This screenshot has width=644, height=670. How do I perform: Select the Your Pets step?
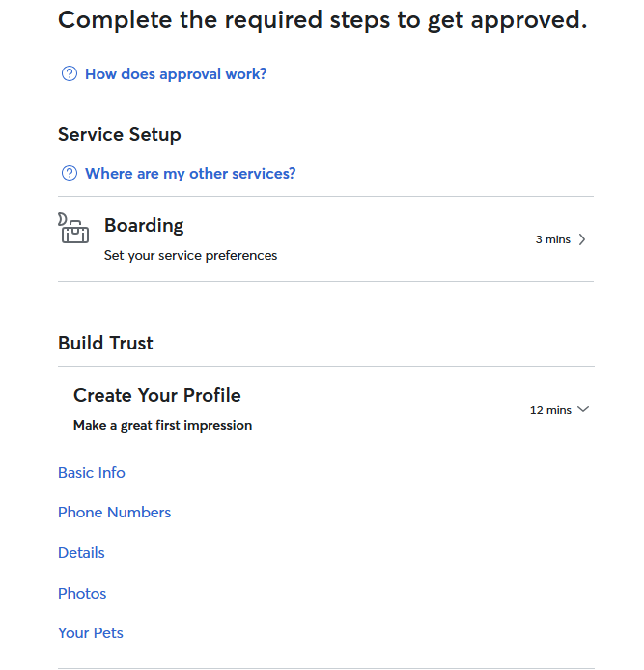click(x=91, y=633)
